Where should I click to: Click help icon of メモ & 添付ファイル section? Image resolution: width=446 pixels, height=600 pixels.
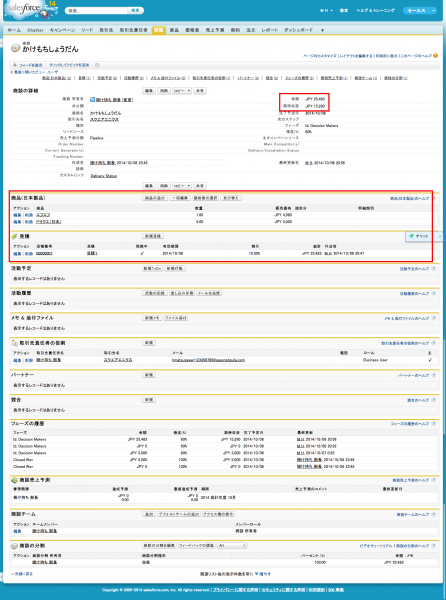[434, 318]
